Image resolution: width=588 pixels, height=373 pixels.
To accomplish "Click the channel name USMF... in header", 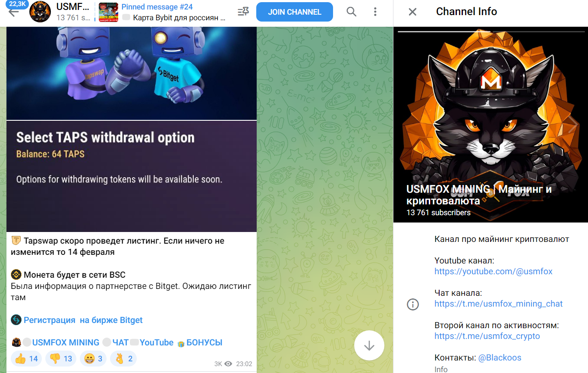I will pyautogui.click(x=72, y=7).
